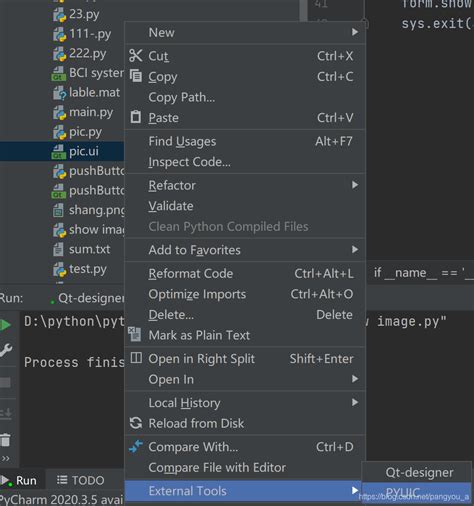Click the Reload from Disk icon

136,423
